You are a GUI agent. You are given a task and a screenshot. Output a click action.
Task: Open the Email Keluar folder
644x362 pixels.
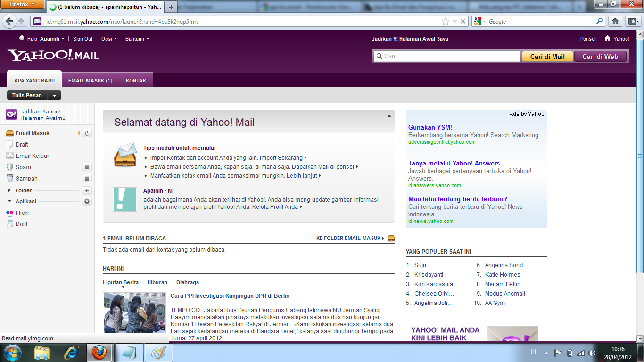(32, 156)
